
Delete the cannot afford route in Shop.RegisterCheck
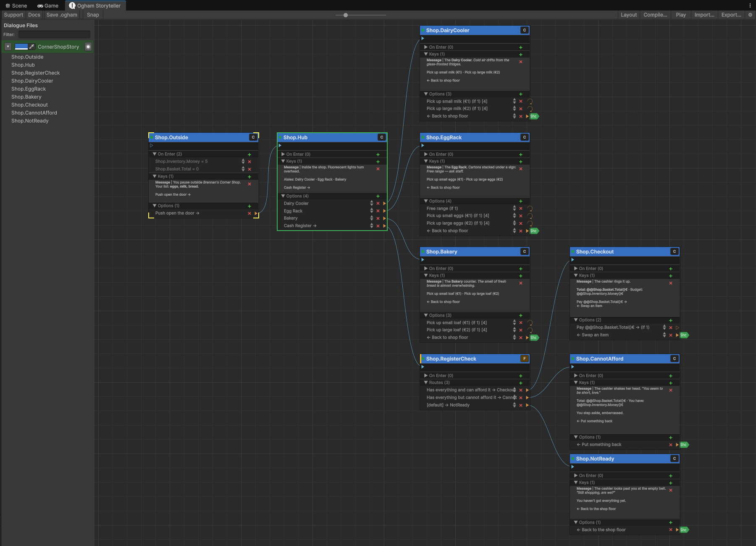point(521,398)
